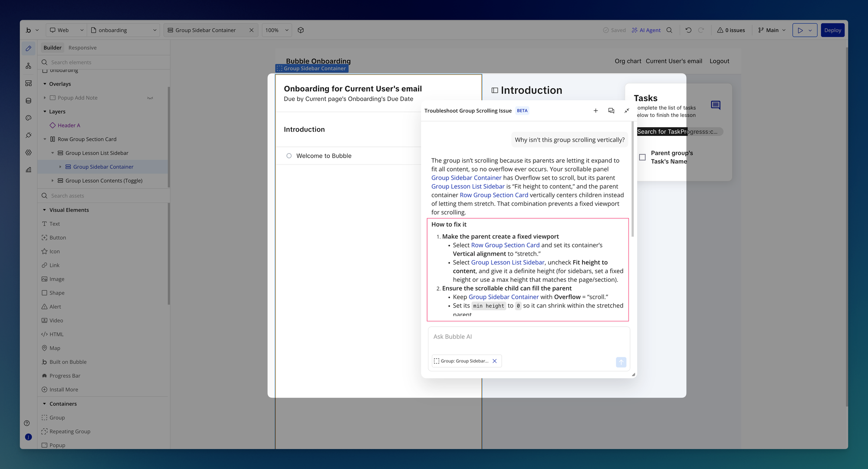Open the Data tab database icon
Viewport: 868px width, 469px height.
pos(29,101)
